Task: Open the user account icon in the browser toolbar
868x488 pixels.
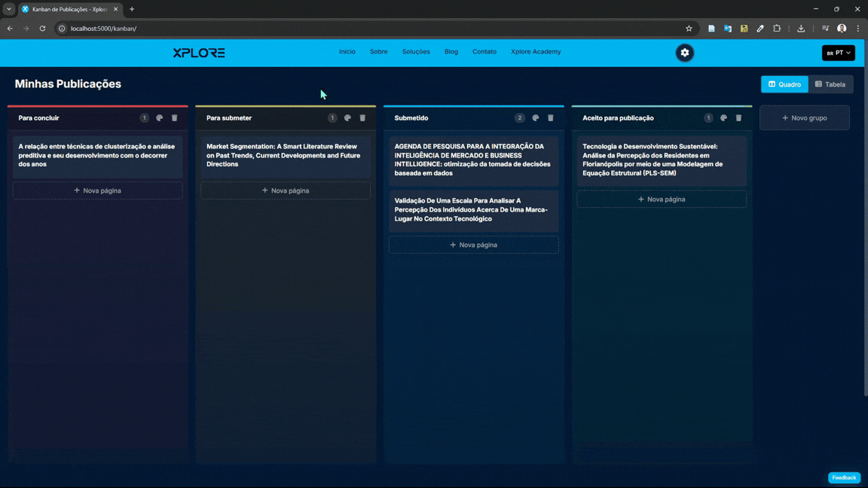Action: pos(842,28)
